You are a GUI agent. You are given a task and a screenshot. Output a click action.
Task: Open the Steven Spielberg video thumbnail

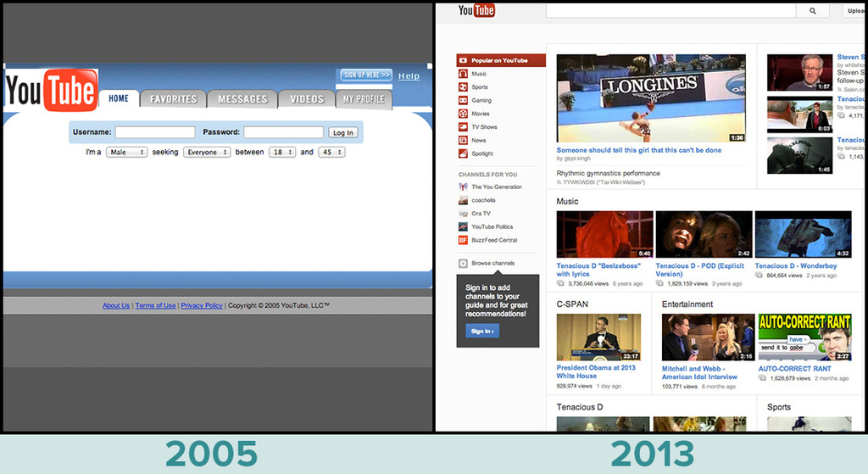pos(800,73)
